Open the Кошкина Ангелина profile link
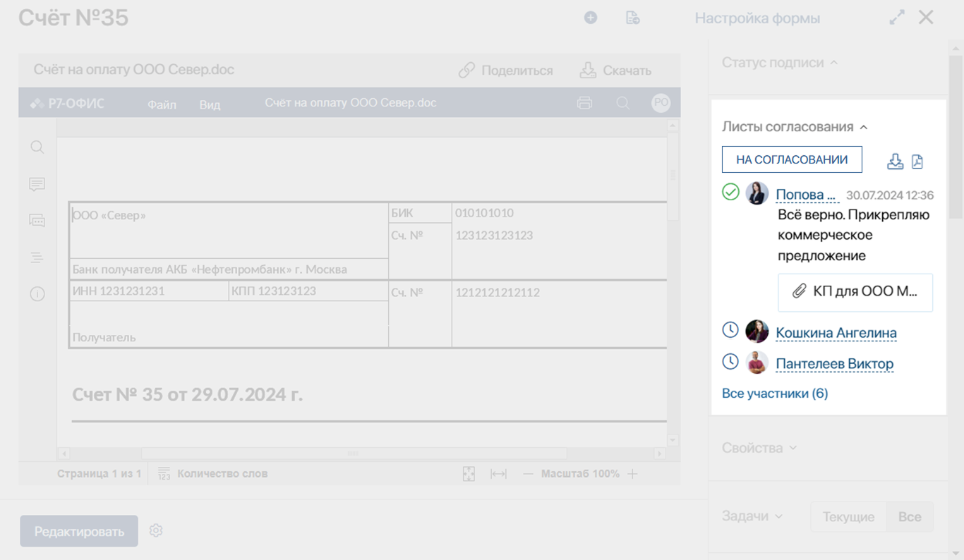 tap(836, 333)
